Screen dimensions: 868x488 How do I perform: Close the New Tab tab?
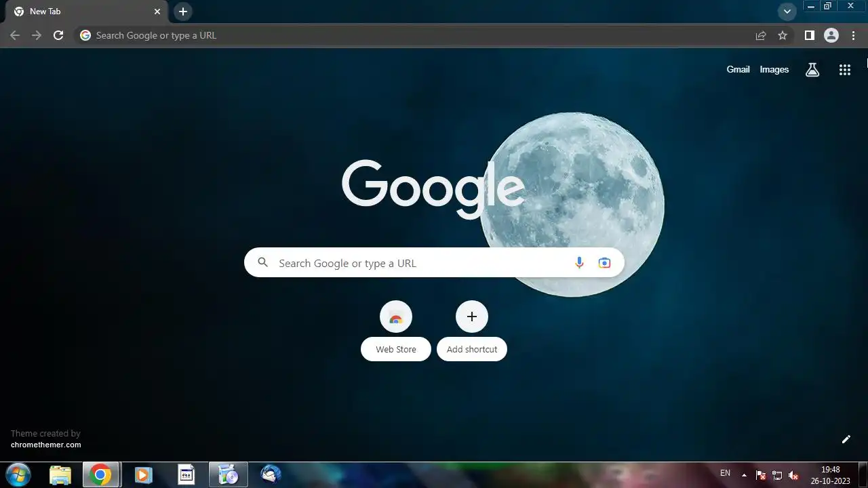[x=157, y=12]
